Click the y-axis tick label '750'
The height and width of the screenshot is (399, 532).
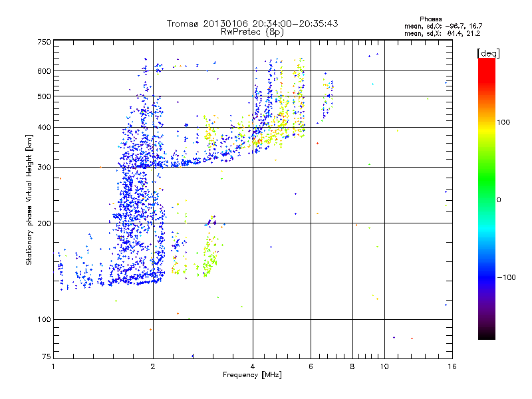coord(44,42)
